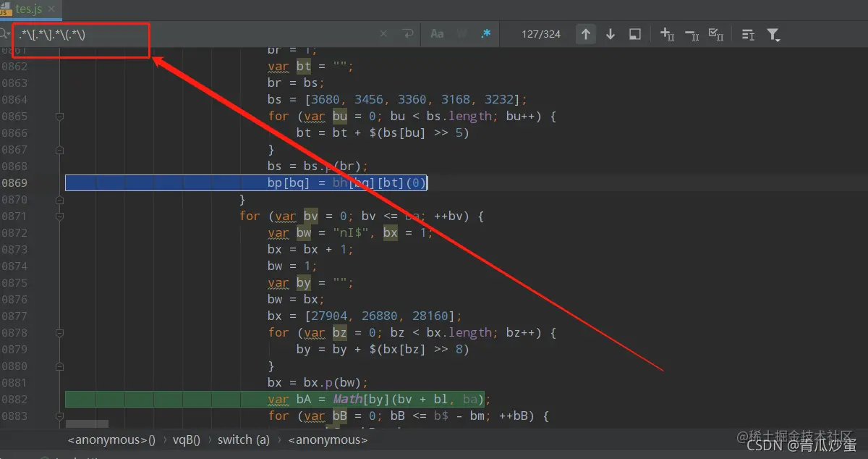Click line bx = bx.p(bw);

point(318,382)
